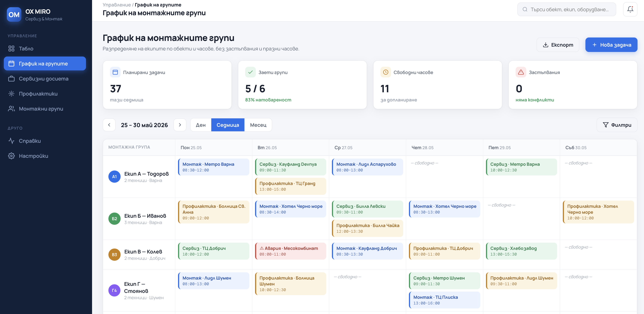Screen dimensions: 644x314
Task: Click the search magnifier icon
Action: (525, 10)
